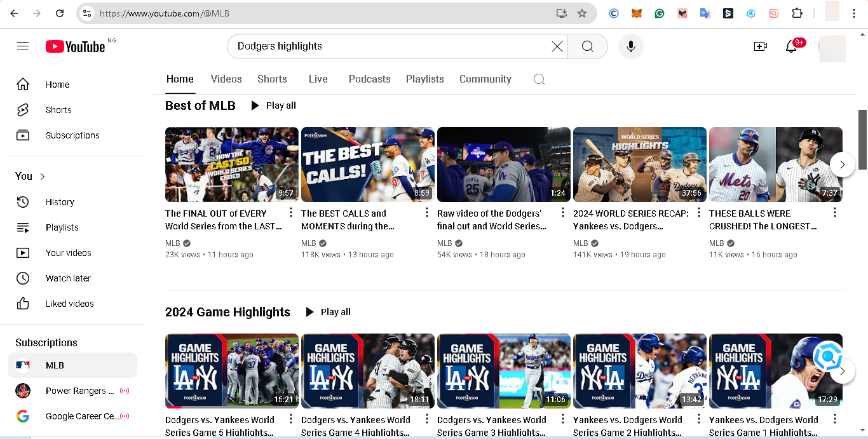This screenshot has width=868, height=439.
Task: Open the Google Translate extension
Action: click(x=705, y=13)
